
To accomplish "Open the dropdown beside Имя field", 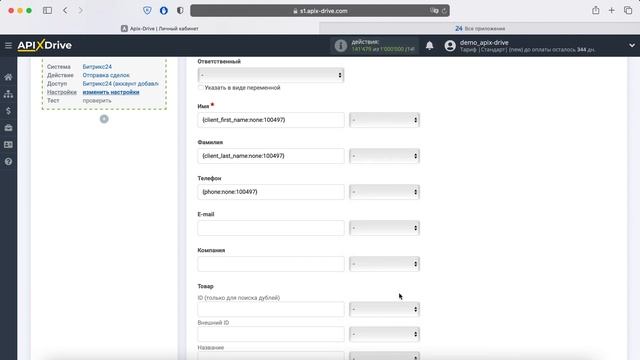I will point(384,120).
